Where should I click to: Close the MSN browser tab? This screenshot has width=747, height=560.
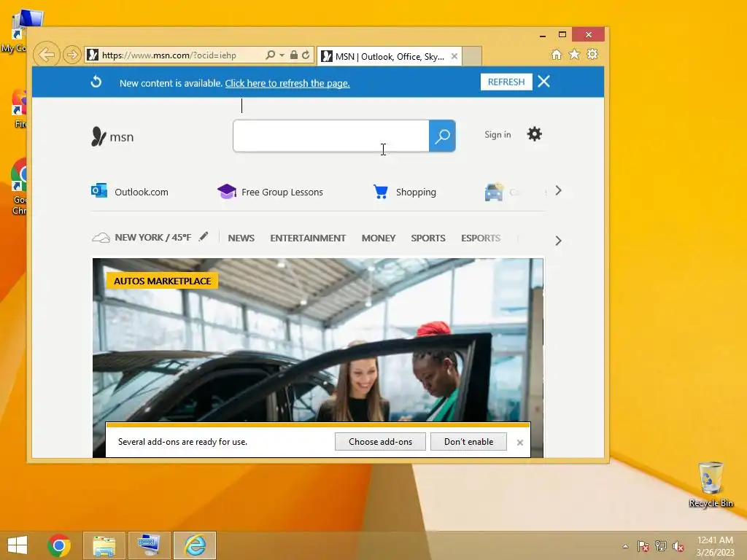(454, 56)
